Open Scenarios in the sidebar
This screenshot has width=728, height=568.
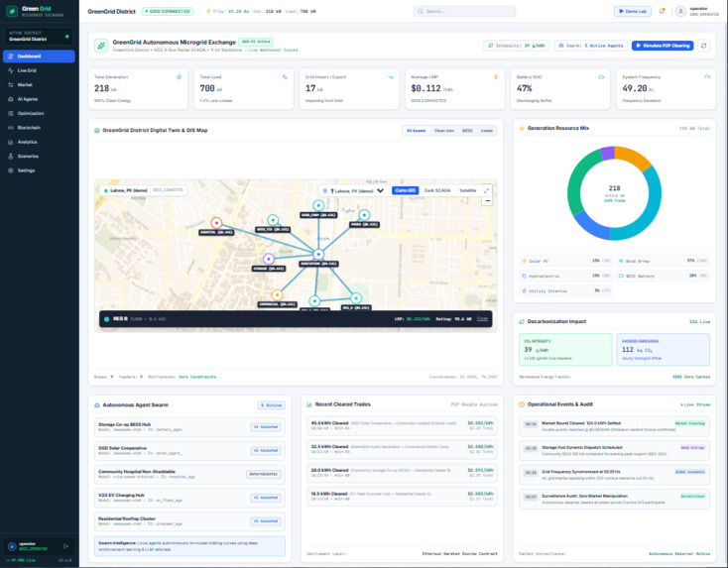[39, 157]
